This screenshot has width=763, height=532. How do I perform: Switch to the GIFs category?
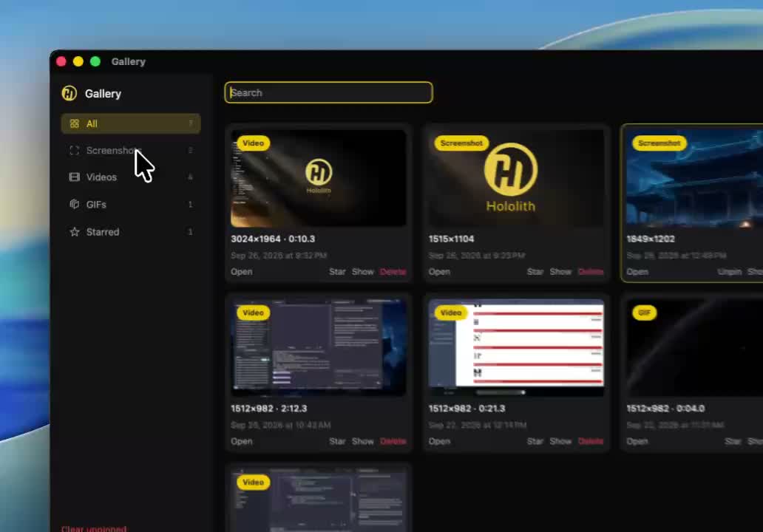click(131, 204)
